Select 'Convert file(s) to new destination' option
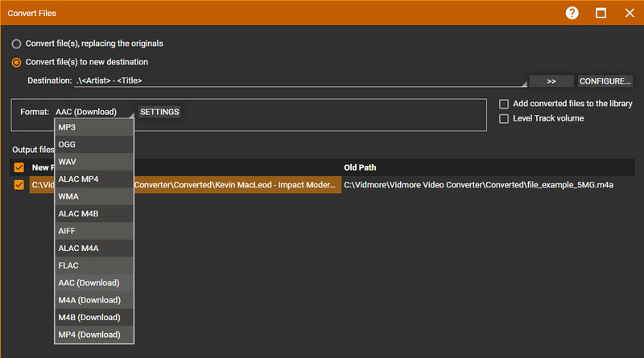 [x=16, y=62]
